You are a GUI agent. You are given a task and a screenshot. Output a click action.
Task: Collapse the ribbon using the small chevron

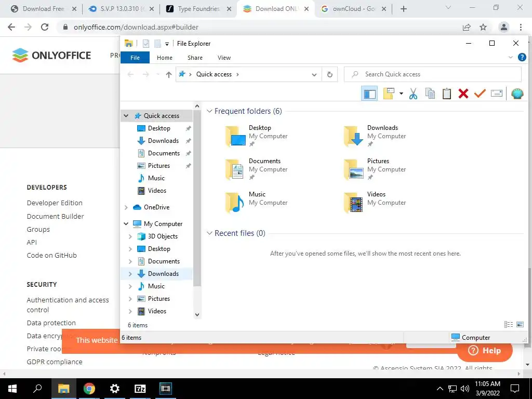tap(510, 57)
